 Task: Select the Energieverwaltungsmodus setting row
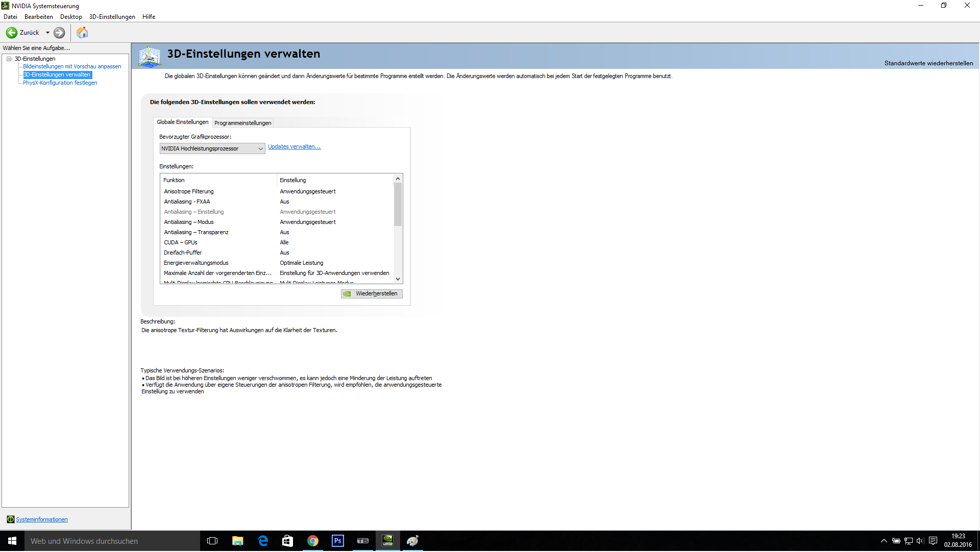[x=196, y=263]
